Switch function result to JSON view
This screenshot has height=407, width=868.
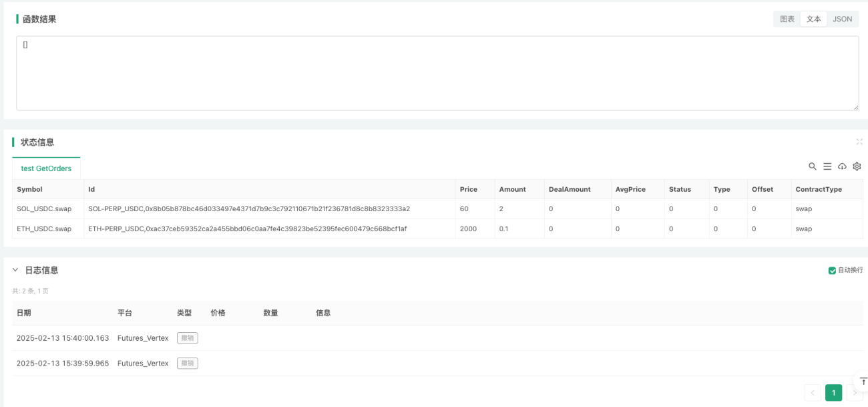coord(843,19)
